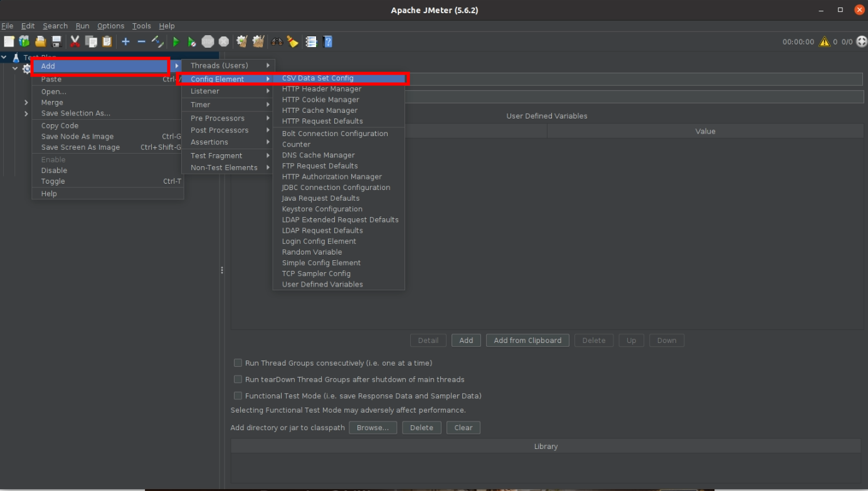Select the gear node under Test Plan

click(26, 68)
